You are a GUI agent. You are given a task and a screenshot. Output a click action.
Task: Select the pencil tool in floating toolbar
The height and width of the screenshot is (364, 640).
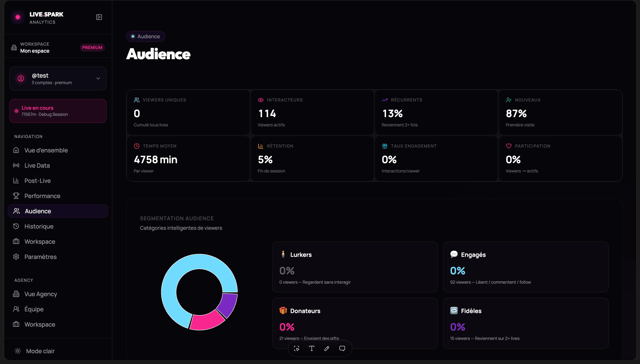click(x=327, y=348)
